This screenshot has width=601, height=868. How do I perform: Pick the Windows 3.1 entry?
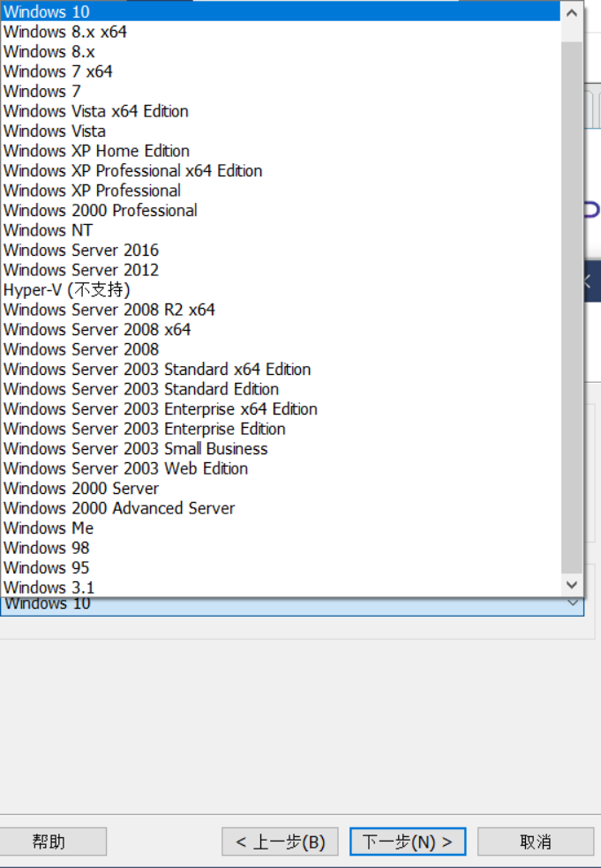click(x=281, y=587)
